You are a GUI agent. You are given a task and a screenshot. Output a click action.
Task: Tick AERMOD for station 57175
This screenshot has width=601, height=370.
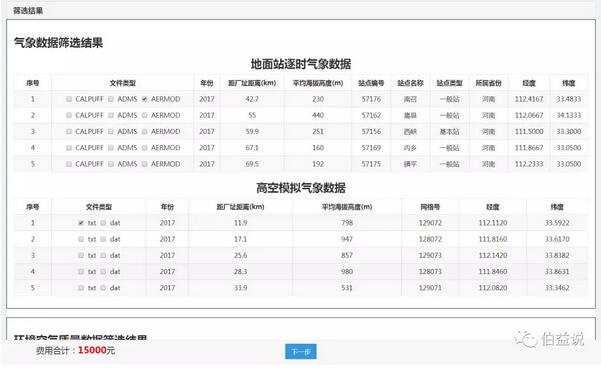coord(145,164)
